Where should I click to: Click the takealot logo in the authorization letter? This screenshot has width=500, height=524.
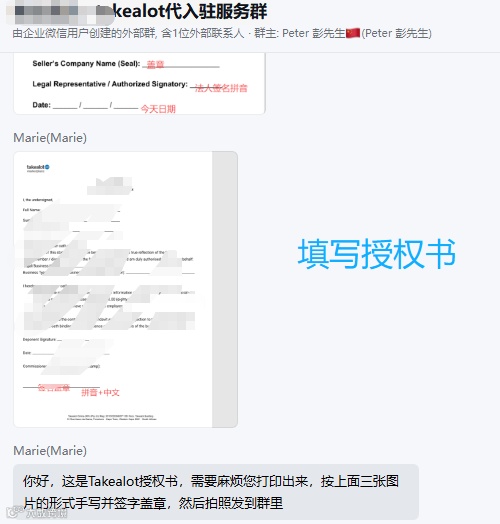point(38,168)
